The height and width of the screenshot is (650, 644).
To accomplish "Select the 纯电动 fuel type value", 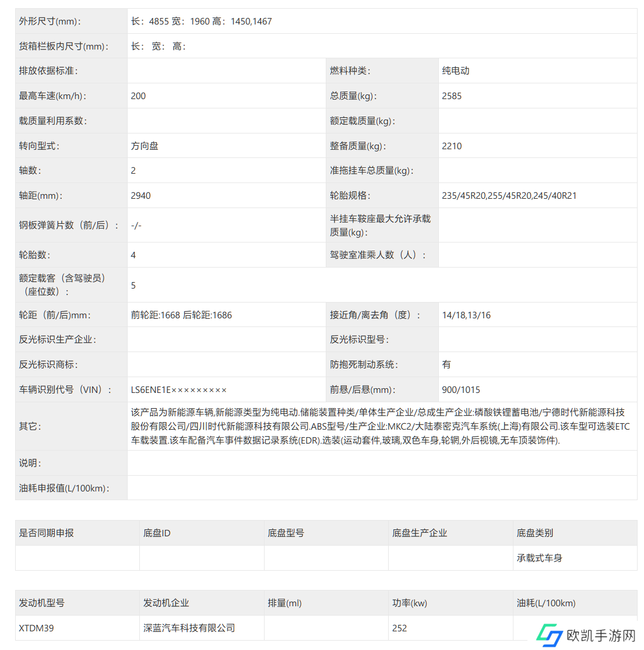I will click(455, 71).
